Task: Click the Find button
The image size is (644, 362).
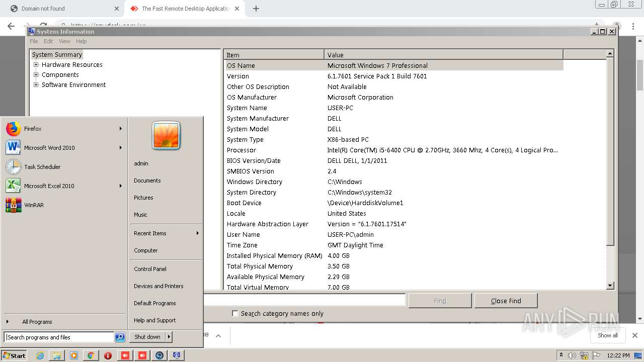Action: pyautogui.click(x=440, y=301)
